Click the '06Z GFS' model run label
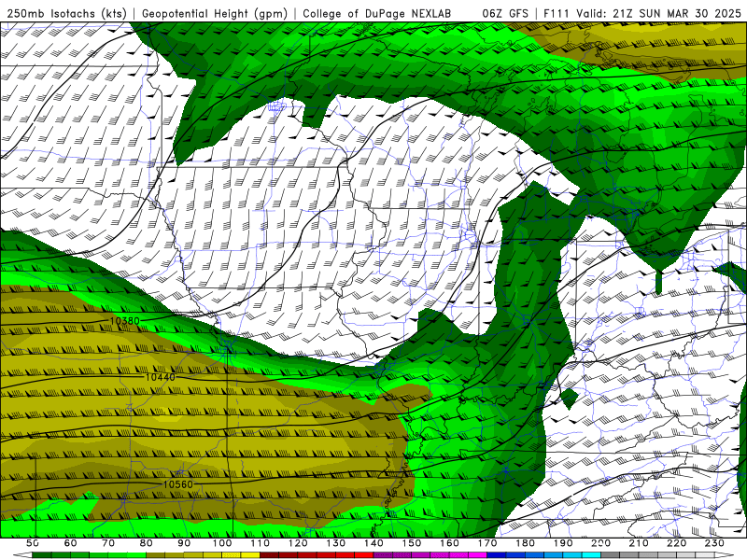The image size is (747, 560). (x=505, y=14)
